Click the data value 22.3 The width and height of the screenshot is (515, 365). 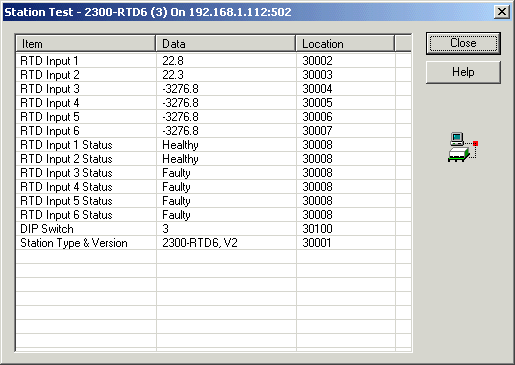pos(173,75)
